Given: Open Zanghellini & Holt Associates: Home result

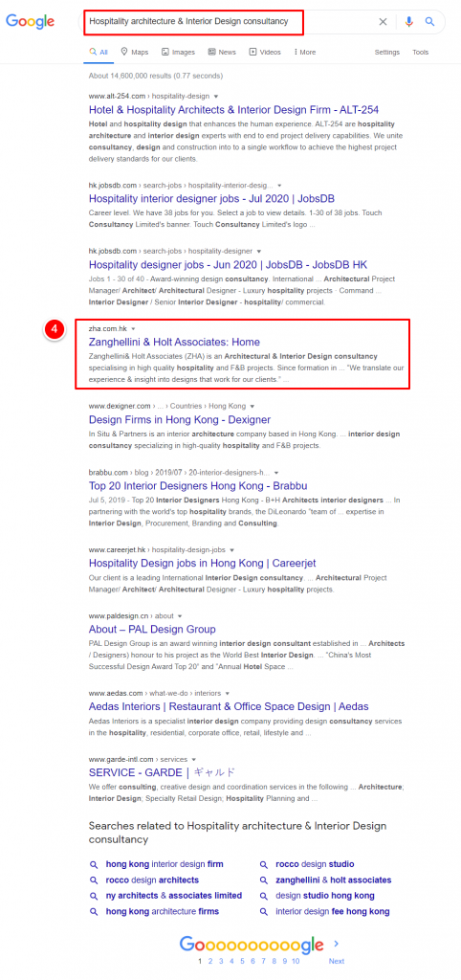Looking at the screenshot, I should pyautogui.click(x=174, y=342).
